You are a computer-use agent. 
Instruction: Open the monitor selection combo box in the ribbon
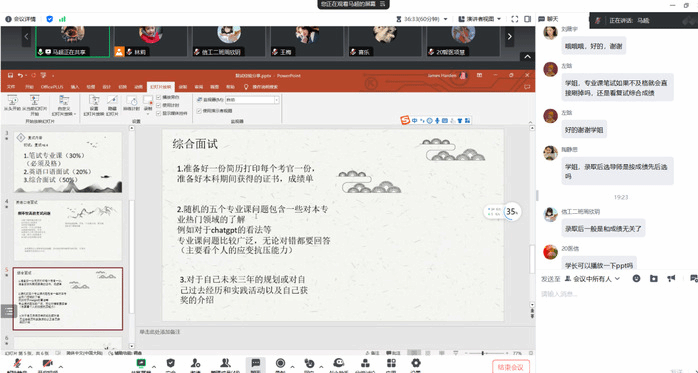[252, 100]
